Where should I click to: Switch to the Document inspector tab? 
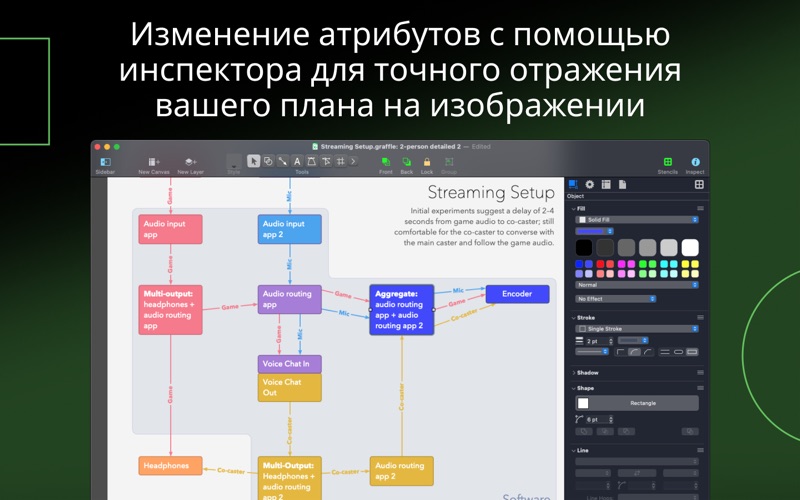622,184
